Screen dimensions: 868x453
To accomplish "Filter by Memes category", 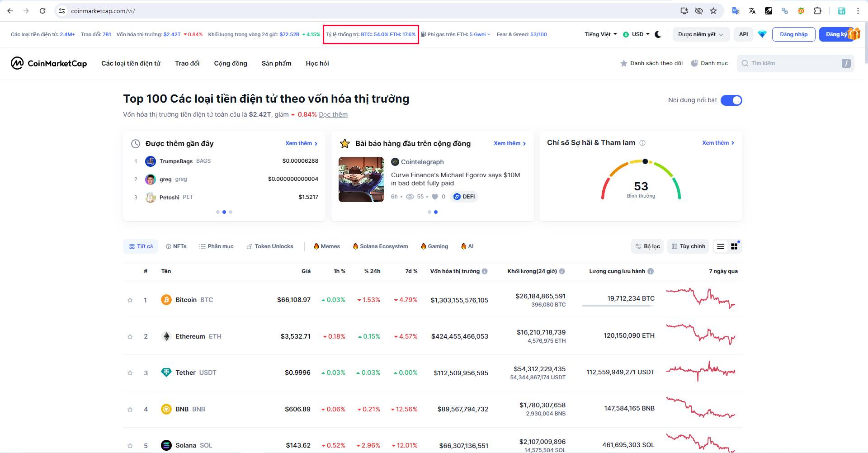I will [x=327, y=246].
